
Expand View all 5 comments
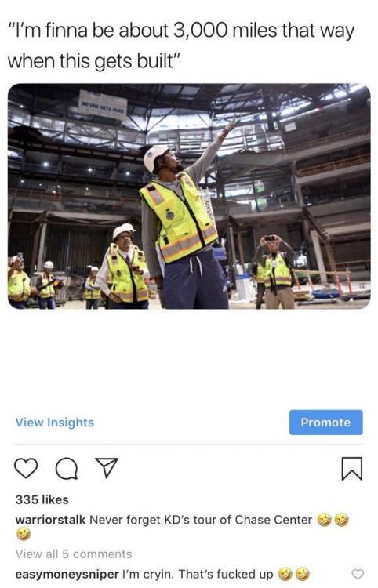pos(74,554)
